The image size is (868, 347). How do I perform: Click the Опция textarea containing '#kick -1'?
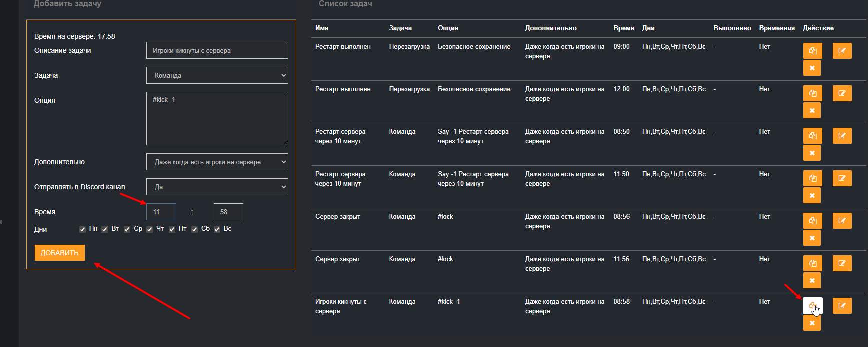(x=217, y=118)
